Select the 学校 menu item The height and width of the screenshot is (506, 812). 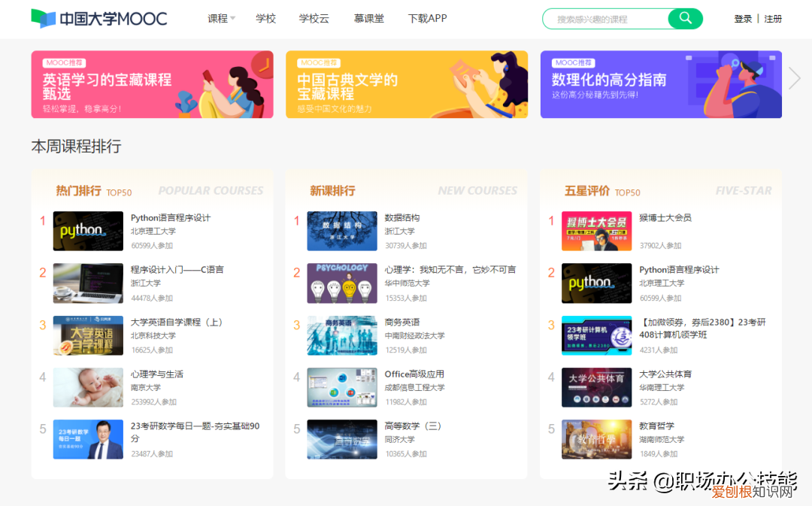click(x=266, y=18)
